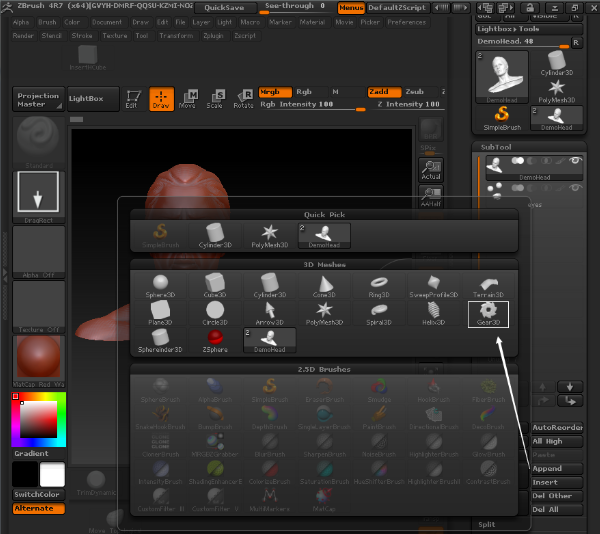Select Arrow3D mesh
The width and height of the screenshot is (600, 534).
pos(269,314)
